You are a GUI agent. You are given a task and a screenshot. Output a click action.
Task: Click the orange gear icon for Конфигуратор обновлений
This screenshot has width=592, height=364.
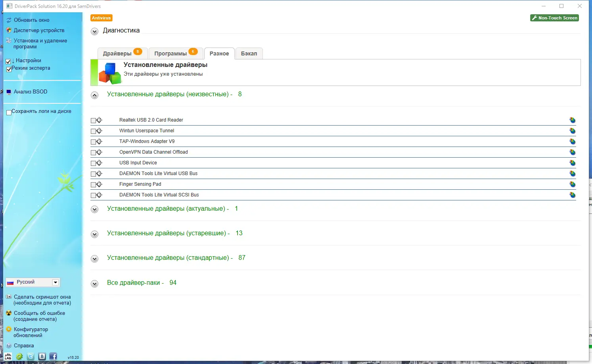click(x=9, y=329)
